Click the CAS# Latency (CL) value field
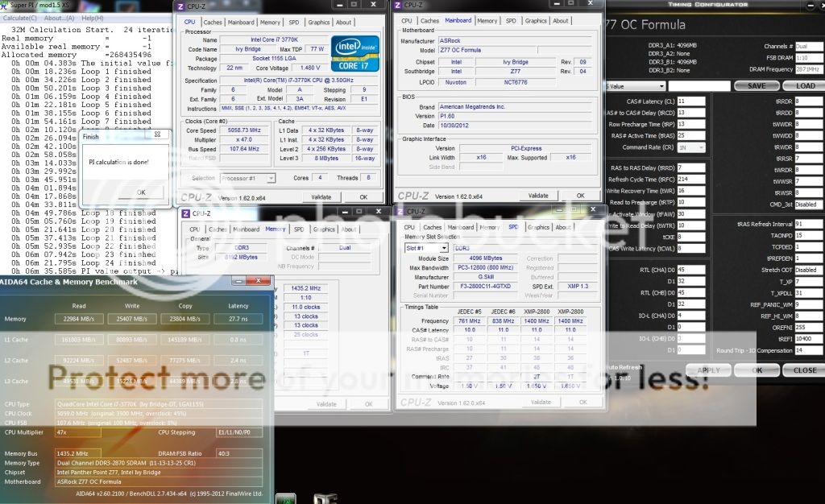Screen dimensions: 825x504 click(x=691, y=101)
